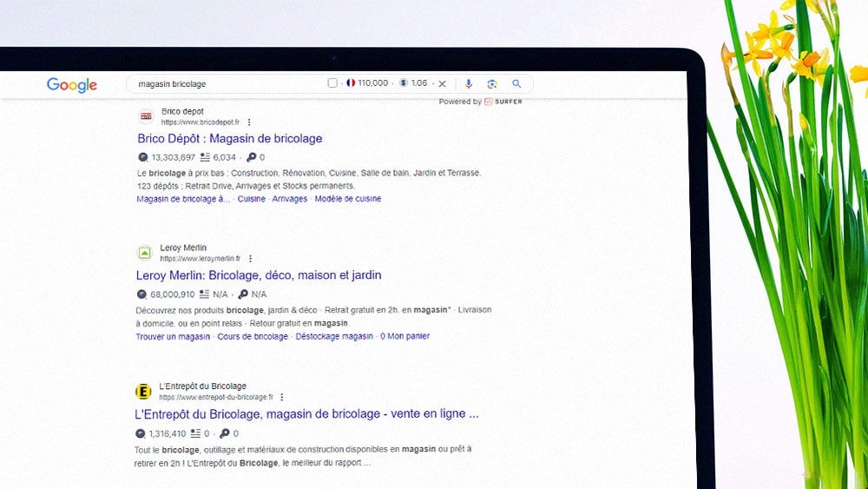Tick the Surfer checkbox in the search bar
This screenshot has height=489, width=868.
pos(332,83)
